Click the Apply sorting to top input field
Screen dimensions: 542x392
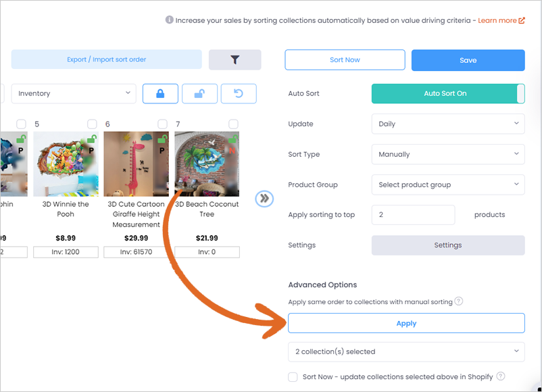[x=413, y=215]
